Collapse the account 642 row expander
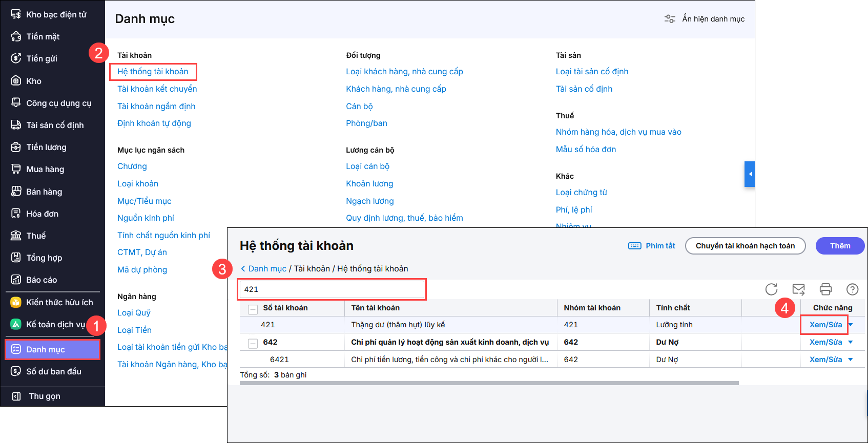This screenshot has height=443, width=868. click(253, 343)
